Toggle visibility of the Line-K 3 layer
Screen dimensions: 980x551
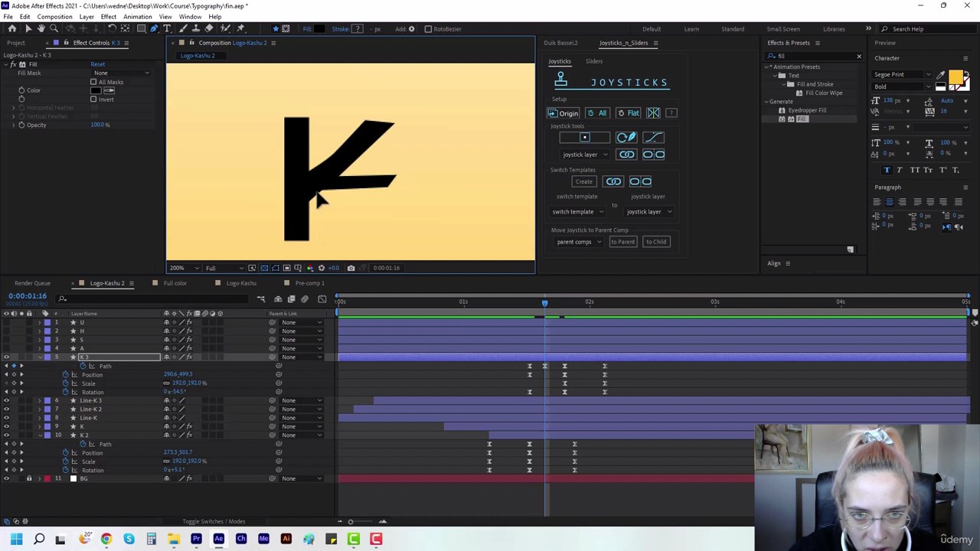6,400
